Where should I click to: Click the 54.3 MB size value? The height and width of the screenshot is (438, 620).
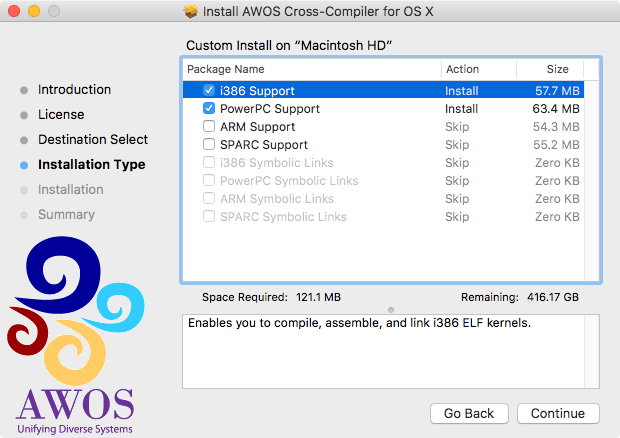pos(556,127)
